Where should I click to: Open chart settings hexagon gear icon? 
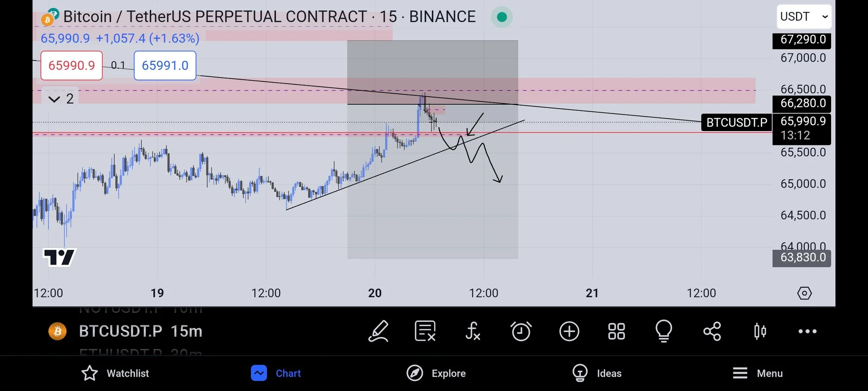point(804,293)
